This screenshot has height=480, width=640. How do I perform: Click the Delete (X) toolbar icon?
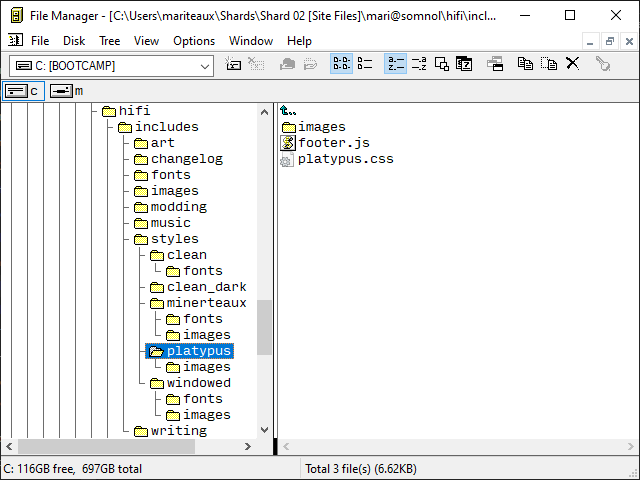573,64
